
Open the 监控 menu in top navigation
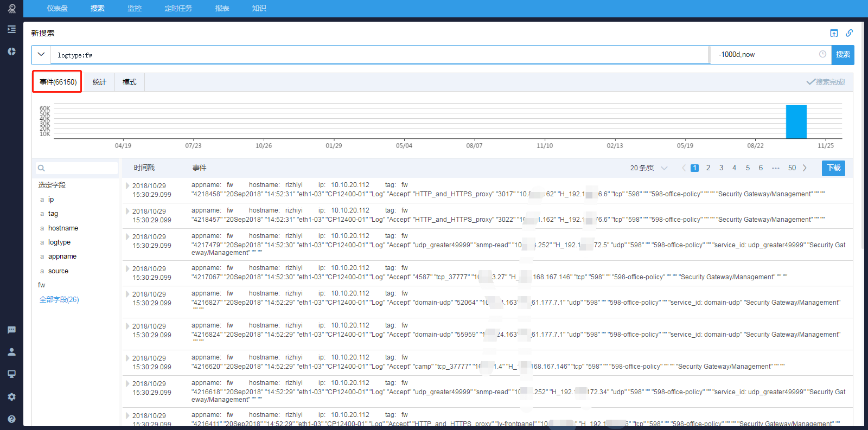point(135,8)
